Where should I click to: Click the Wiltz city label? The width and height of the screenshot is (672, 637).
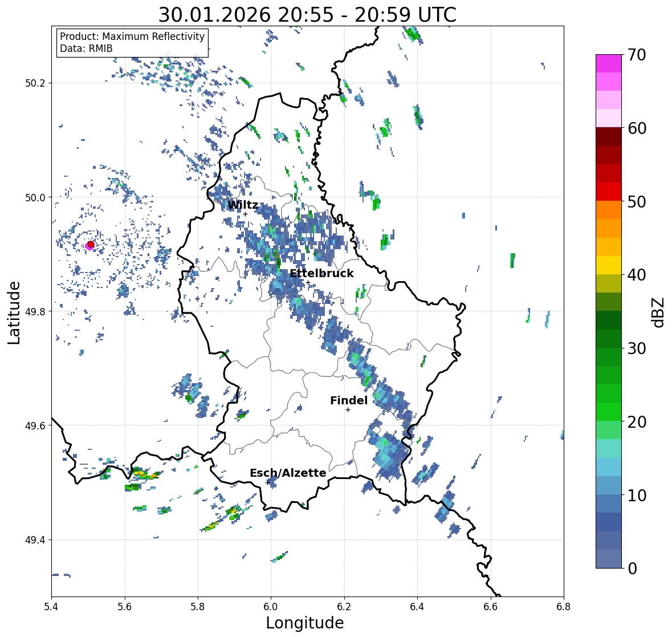pos(243,205)
